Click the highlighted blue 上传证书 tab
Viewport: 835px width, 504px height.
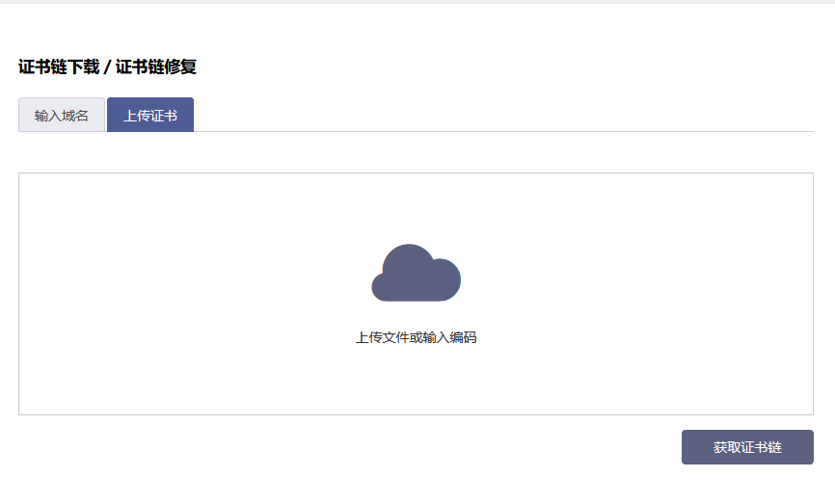[x=150, y=116]
